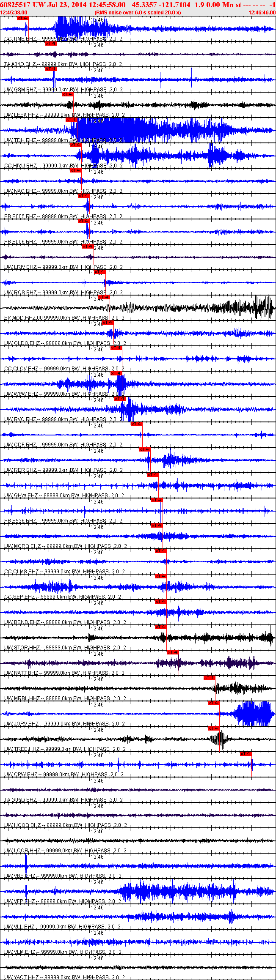Click the red arrival marker on CC.HIYU trace
This screenshot has height=980, width=276.
point(75,145)
